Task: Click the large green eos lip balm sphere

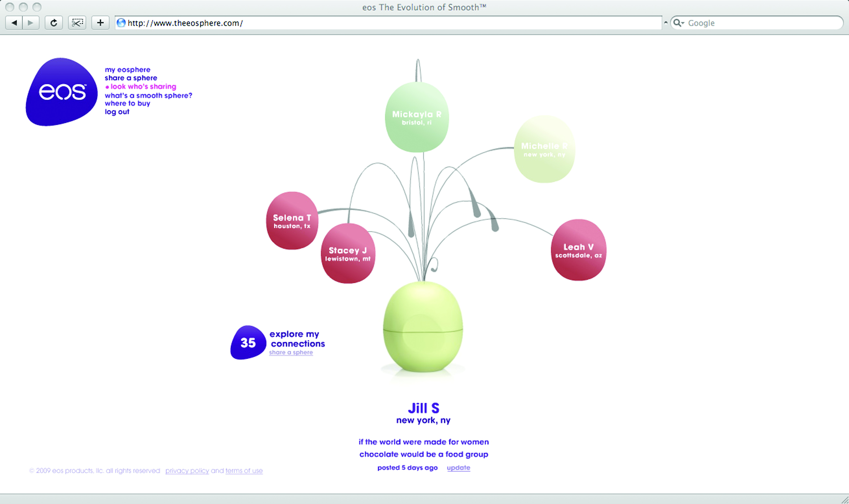Action: point(423,327)
